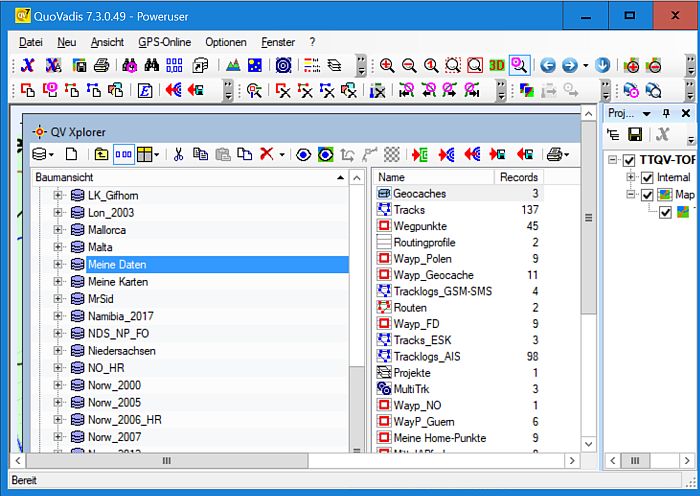The width and height of the screenshot is (700, 496).
Task: Click the green-framed eye icon in Xplorer
Action: [x=325, y=154]
